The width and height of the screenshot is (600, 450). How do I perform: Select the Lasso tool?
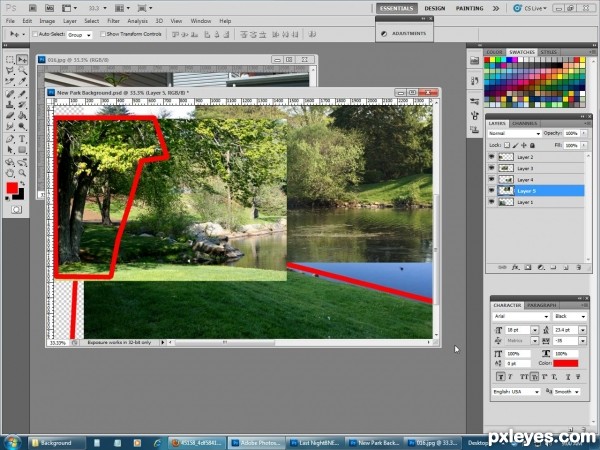click(10, 70)
